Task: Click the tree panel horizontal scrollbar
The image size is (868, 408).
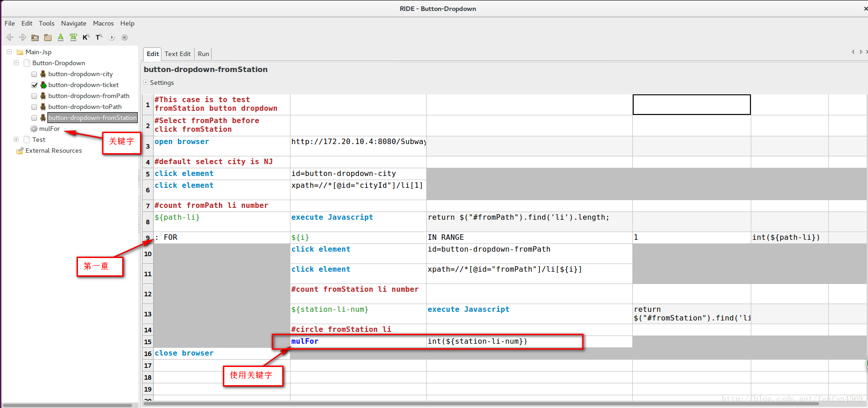Action: (x=68, y=405)
